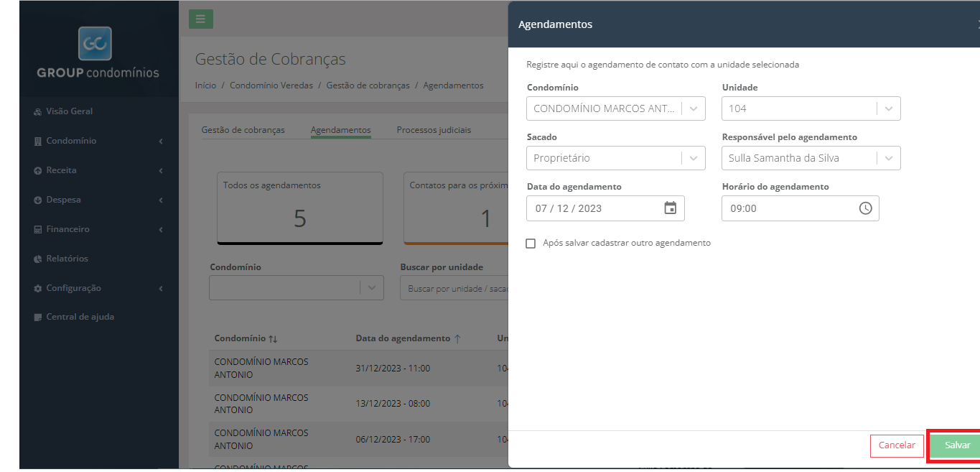This screenshot has width=980, height=472.
Task: Click the Contatos para os próximos card
Action: (x=456, y=208)
